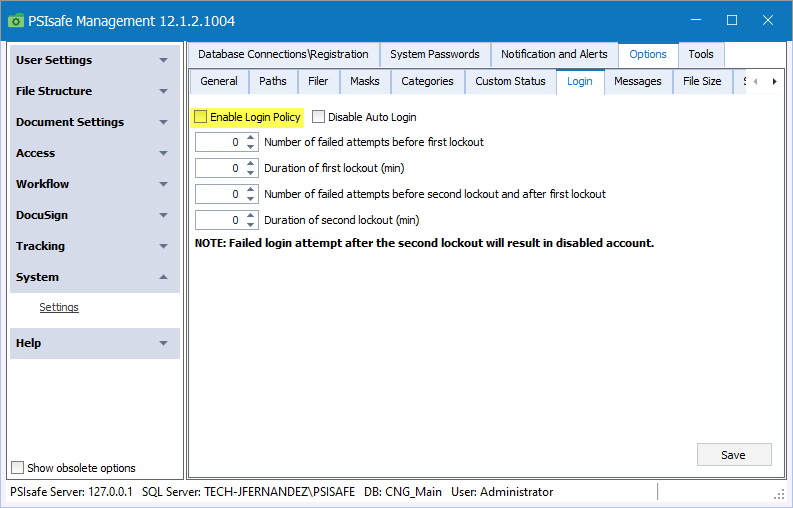
Task: Click the window resize grip in status bar
Action: (779, 494)
